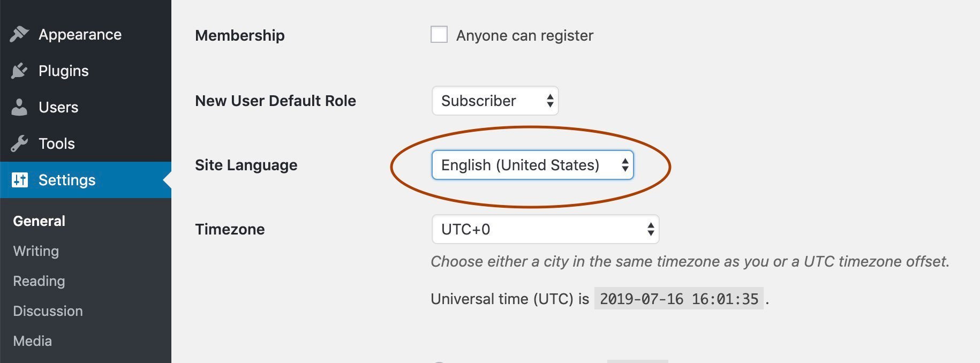Enable the Anyone can register checkbox
The height and width of the screenshot is (363, 980).
click(x=439, y=34)
